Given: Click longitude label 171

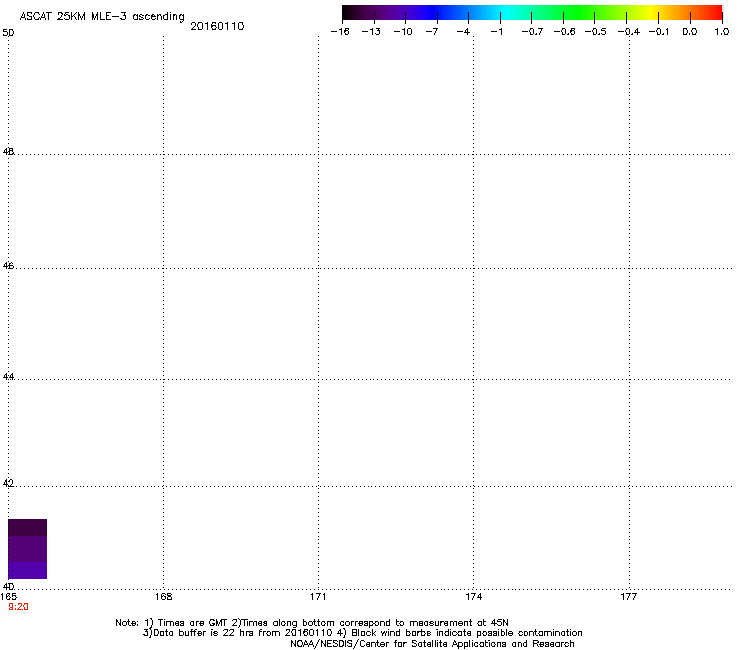Looking at the screenshot, I should tap(318, 597).
